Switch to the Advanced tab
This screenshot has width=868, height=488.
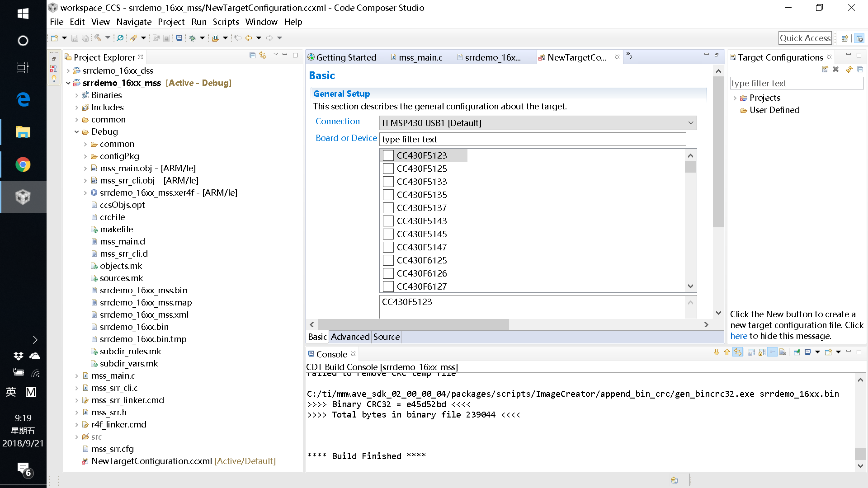pyautogui.click(x=350, y=337)
